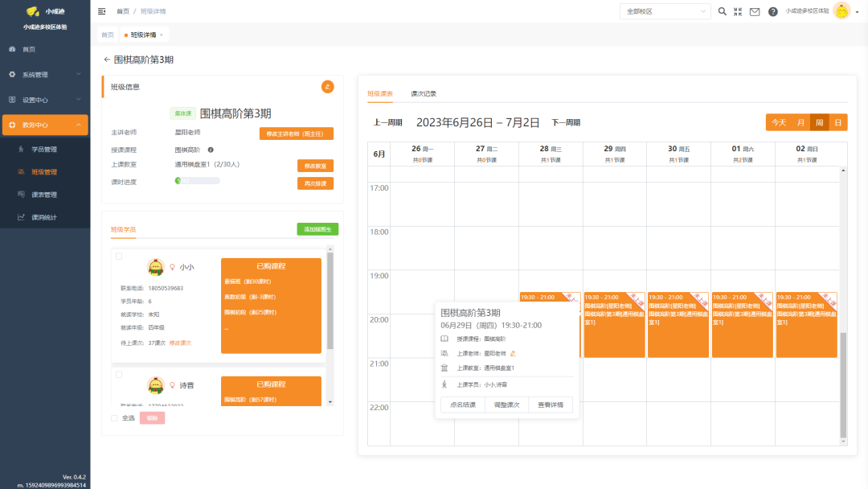Expand the 系统管理 sidebar menu
868x489 pixels.
click(45, 74)
